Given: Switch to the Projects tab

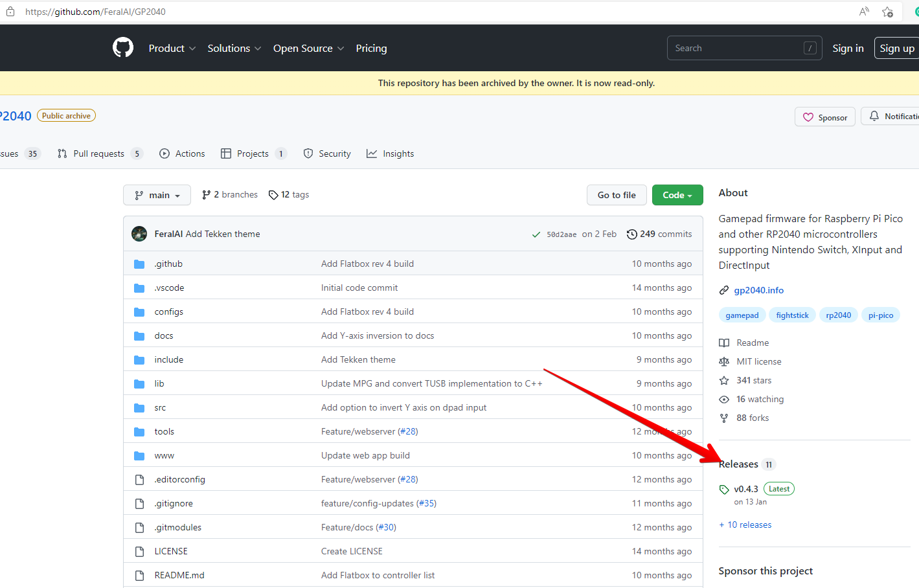Looking at the screenshot, I should coord(253,153).
